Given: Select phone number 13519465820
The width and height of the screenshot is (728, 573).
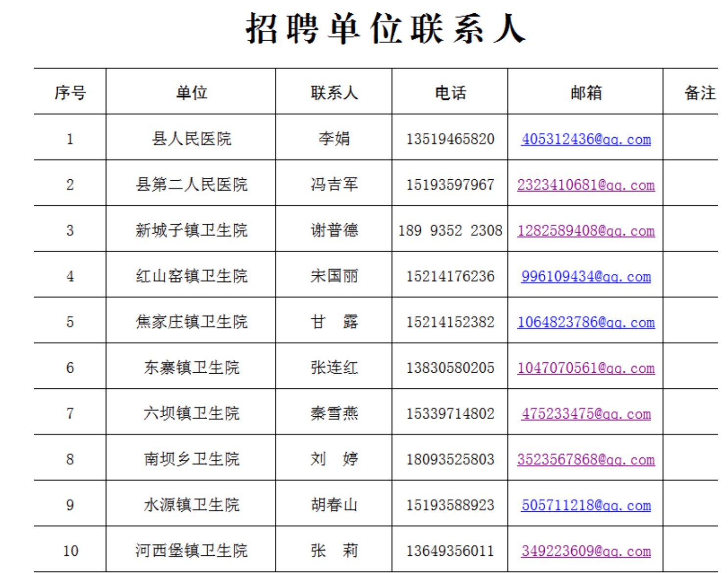Looking at the screenshot, I should [450, 139].
